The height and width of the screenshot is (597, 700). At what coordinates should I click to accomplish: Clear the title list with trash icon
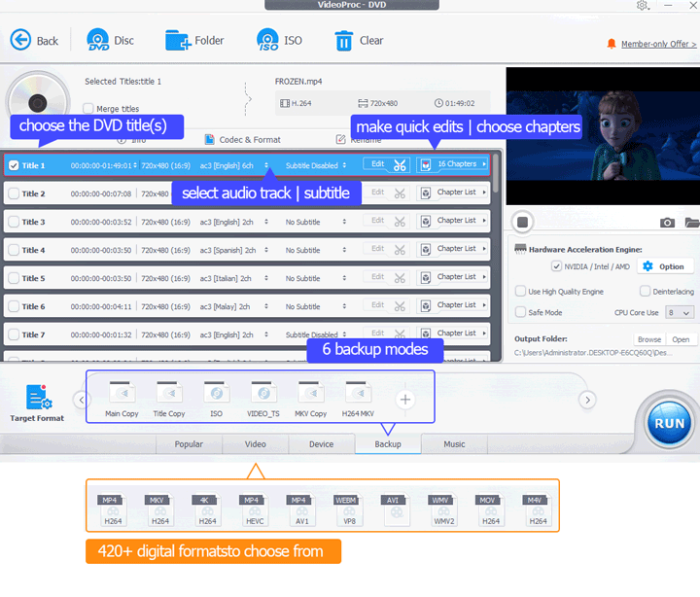344,41
